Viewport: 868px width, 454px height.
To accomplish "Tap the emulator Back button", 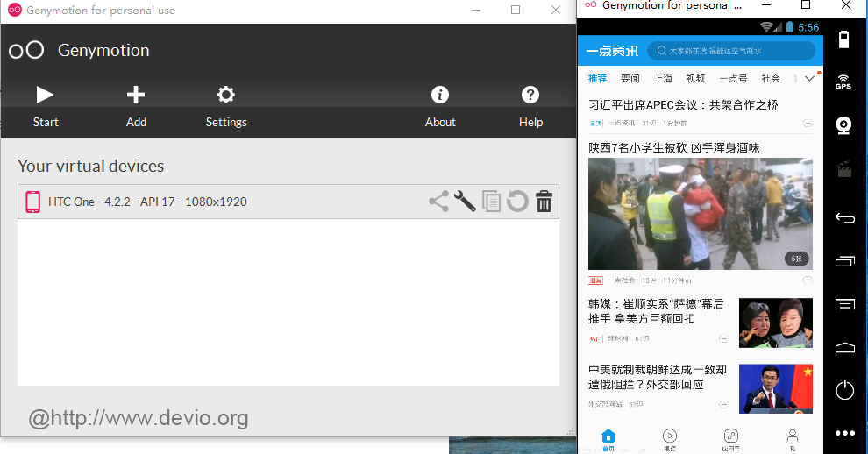I will tap(844, 218).
